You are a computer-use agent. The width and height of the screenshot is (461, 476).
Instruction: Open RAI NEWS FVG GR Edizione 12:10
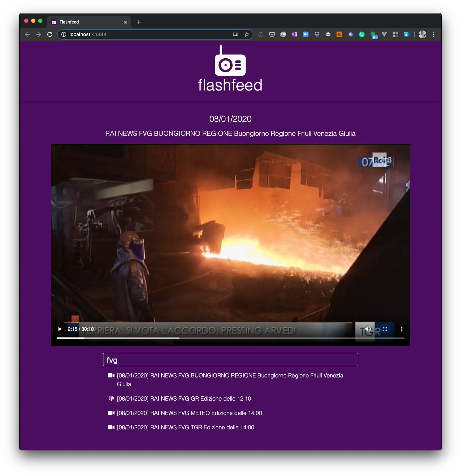pyautogui.click(x=184, y=398)
